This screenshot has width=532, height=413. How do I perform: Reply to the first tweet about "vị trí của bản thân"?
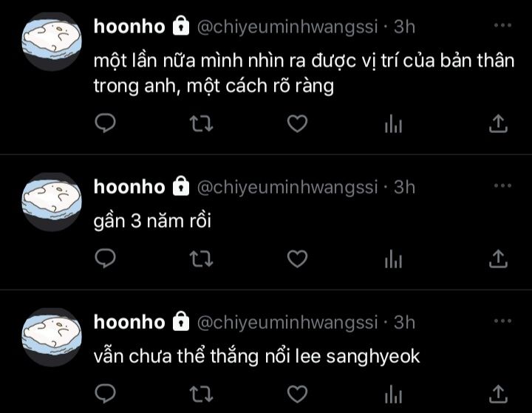[105, 123]
